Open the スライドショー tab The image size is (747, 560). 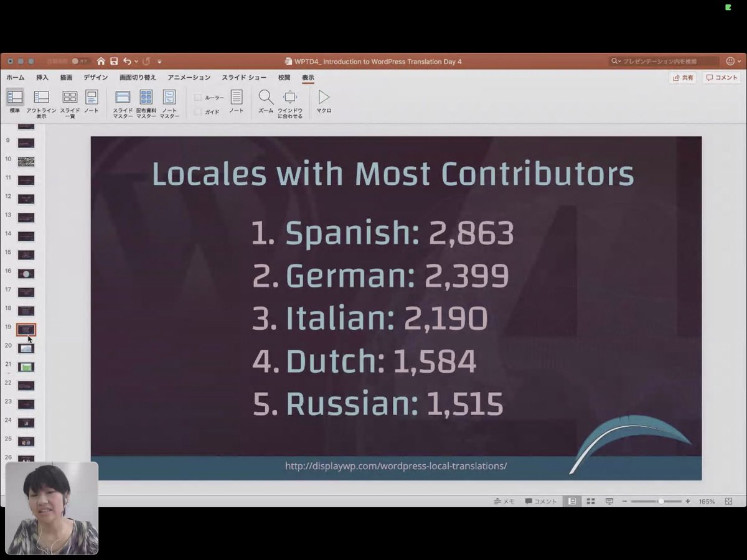(x=244, y=78)
